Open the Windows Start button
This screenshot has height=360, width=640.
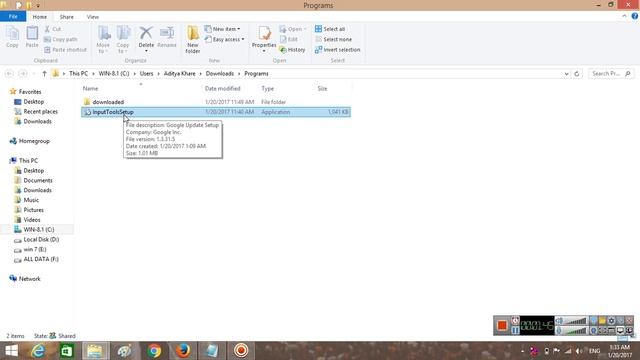pyautogui.click(x=11, y=351)
